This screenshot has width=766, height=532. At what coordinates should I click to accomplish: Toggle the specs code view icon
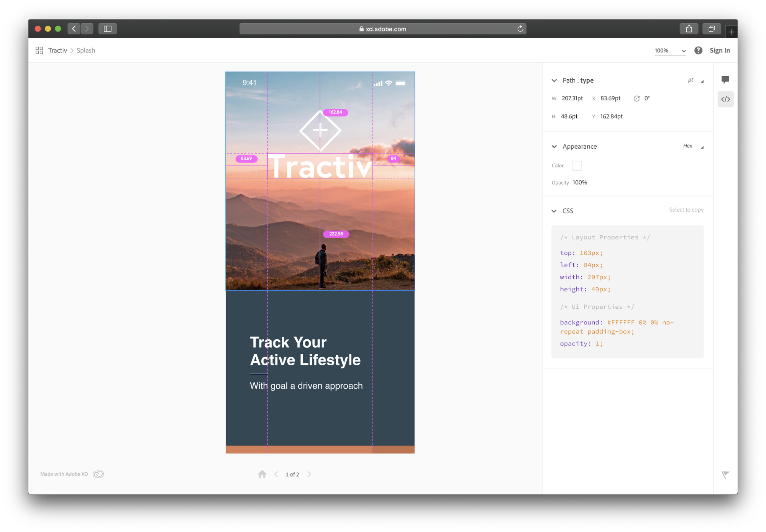[x=725, y=99]
